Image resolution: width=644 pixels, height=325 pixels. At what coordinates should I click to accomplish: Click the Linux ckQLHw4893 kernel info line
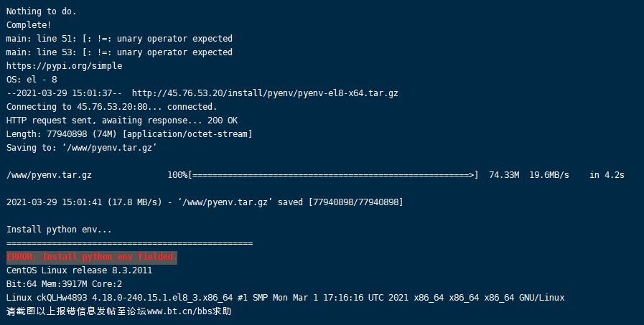click(286, 298)
